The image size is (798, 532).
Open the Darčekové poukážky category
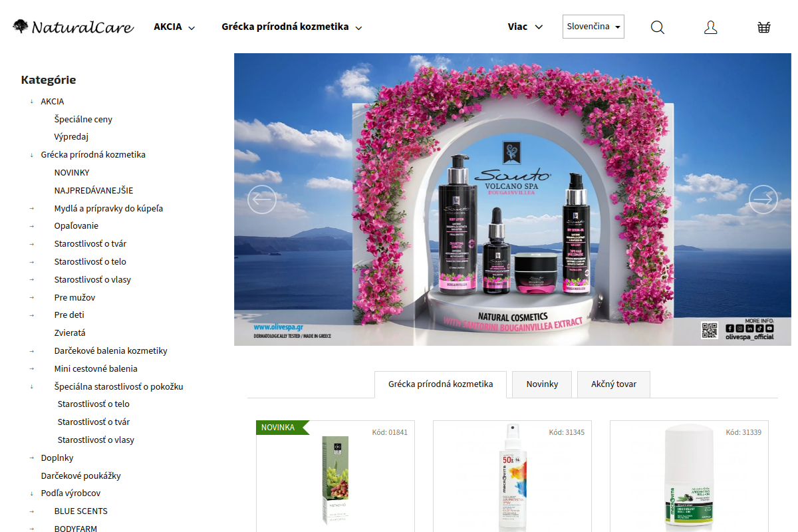tap(80, 475)
